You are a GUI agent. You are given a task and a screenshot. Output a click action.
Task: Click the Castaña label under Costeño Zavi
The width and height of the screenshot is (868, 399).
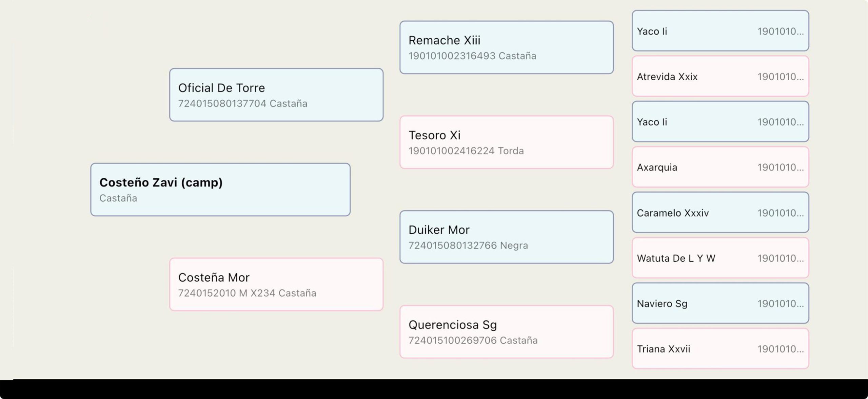118,198
